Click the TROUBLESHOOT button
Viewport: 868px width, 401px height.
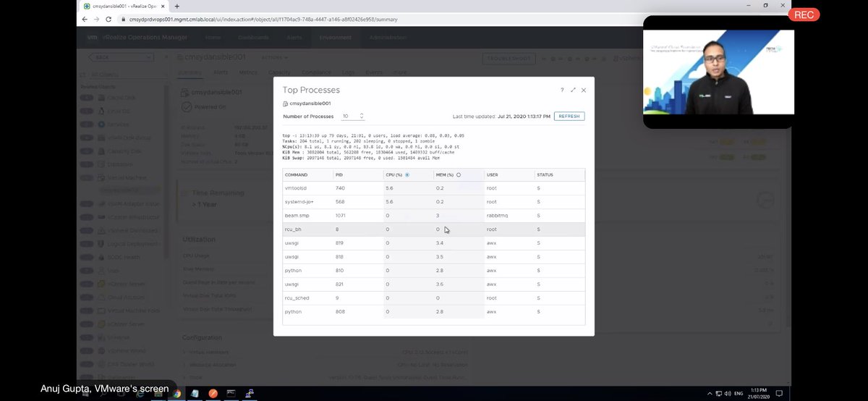(x=509, y=58)
